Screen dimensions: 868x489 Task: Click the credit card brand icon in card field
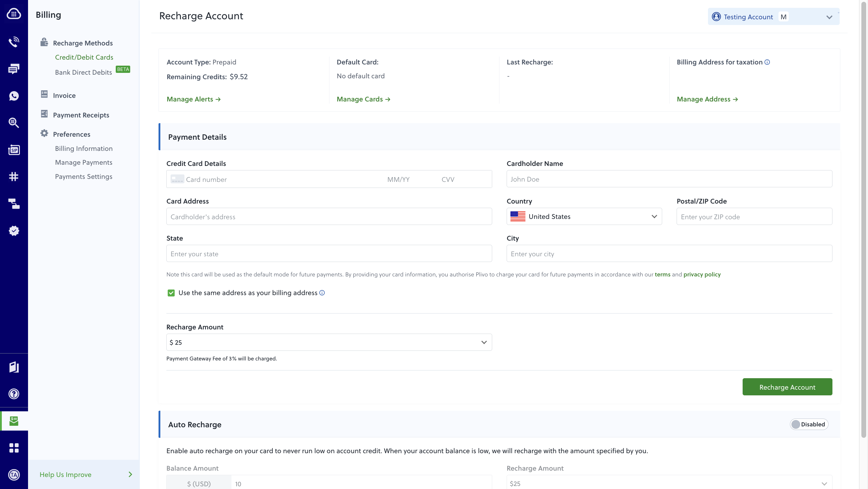(x=177, y=179)
